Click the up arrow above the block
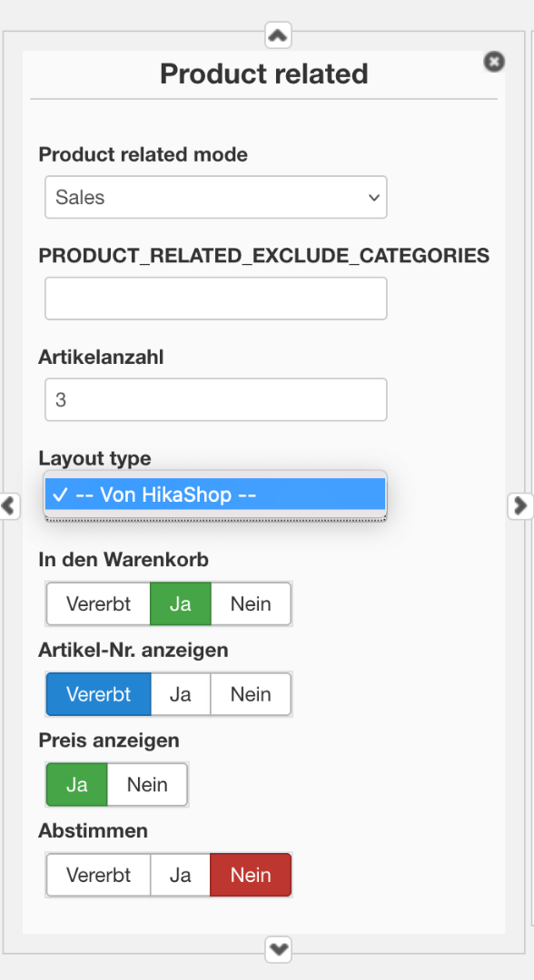 tap(278, 35)
